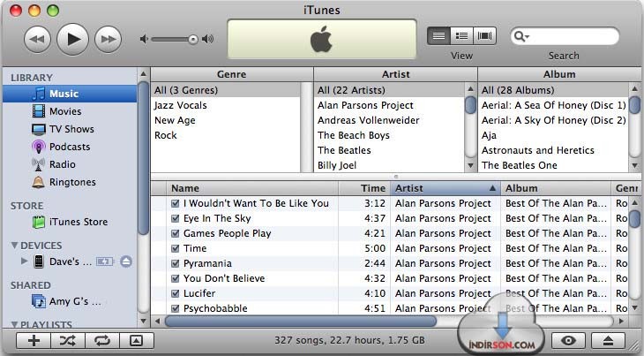This screenshot has width=644, height=356.
Task: Eject disc with bottom-right eject button
Action: [x=608, y=340]
